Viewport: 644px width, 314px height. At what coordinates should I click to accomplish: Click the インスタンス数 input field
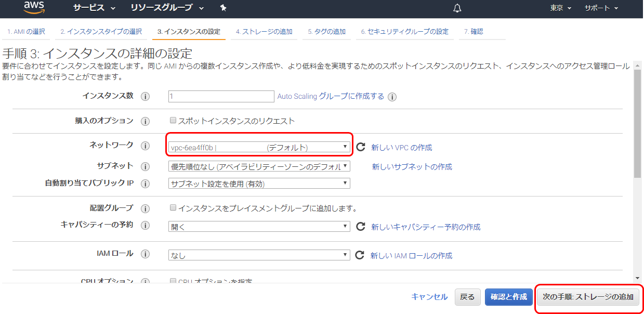(221, 96)
